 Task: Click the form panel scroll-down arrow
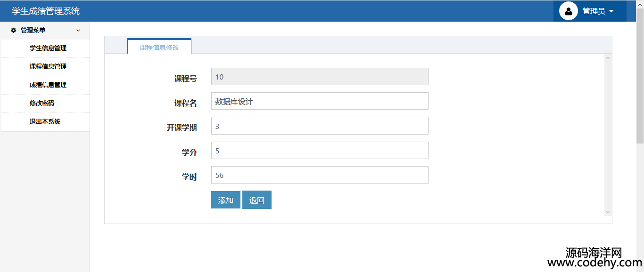(608, 212)
